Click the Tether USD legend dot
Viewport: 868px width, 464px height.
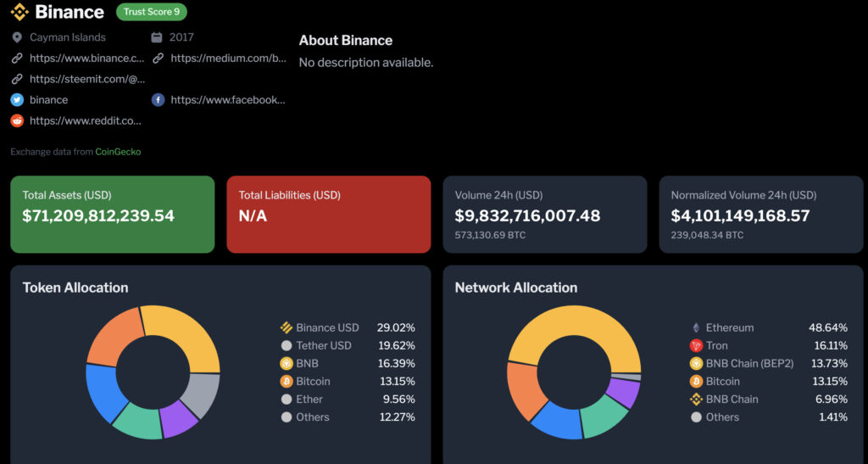287,345
